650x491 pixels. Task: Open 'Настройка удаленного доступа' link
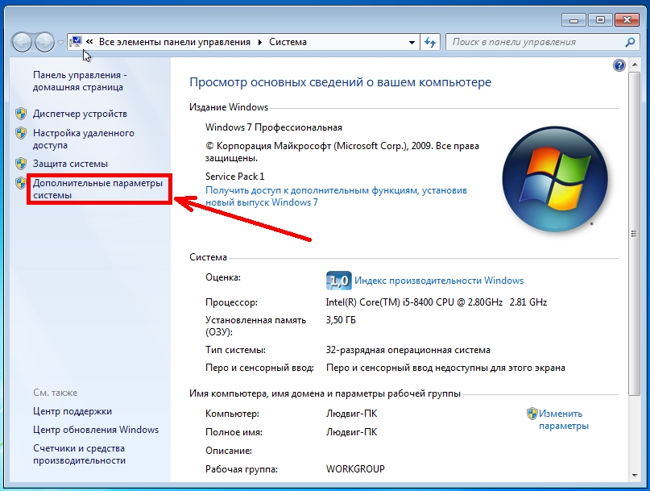tap(83, 139)
